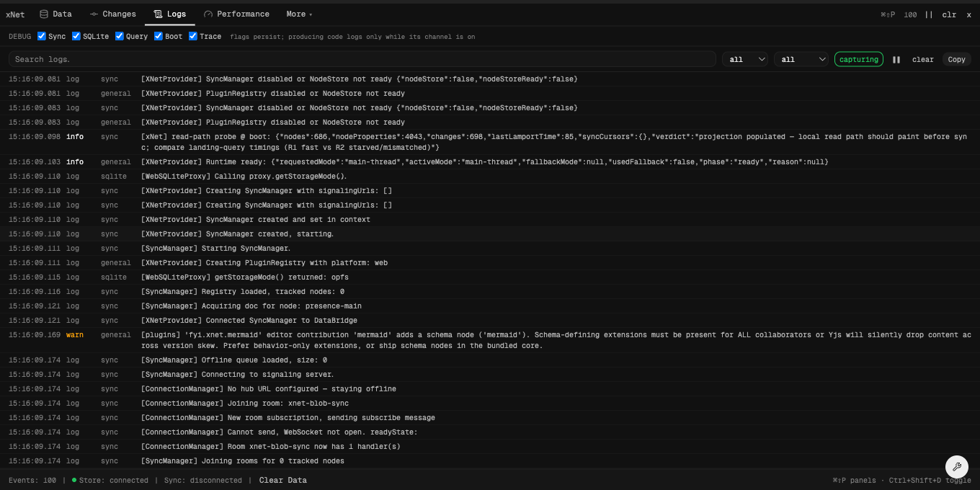
Task: Open the wrench devtools floating button
Action: coord(957,466)
